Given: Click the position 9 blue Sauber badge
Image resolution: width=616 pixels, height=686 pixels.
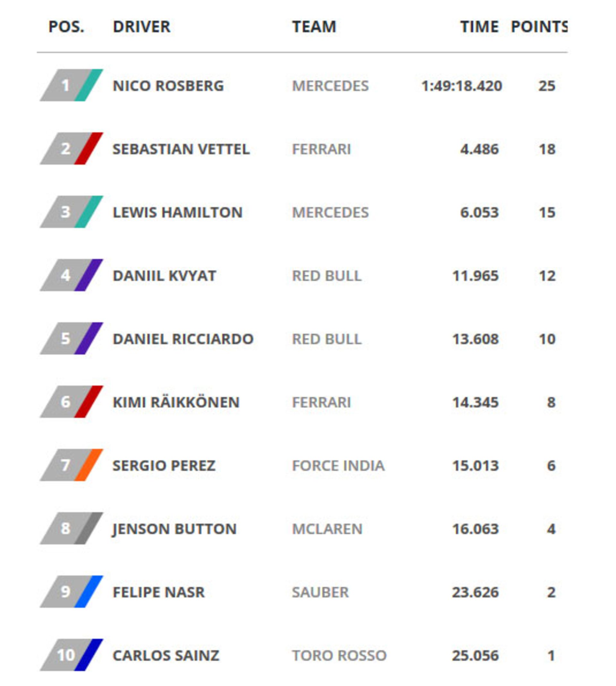Looking at the screenshot, I should coord(72,592).
